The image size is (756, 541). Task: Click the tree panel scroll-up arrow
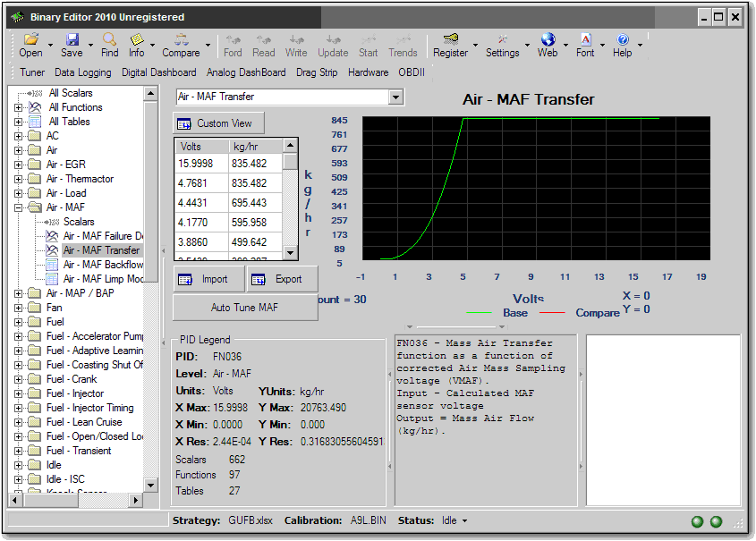click(151, 93)
